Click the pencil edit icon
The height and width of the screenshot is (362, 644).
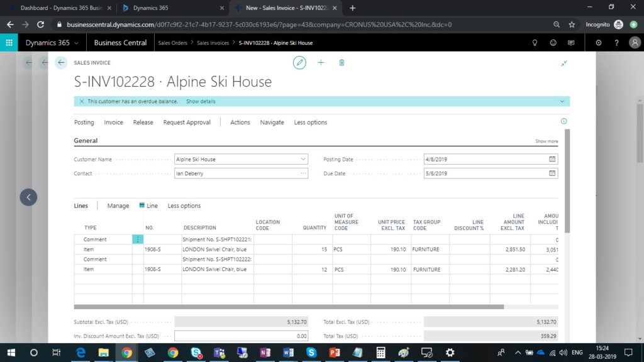click(x=300, y=63)
